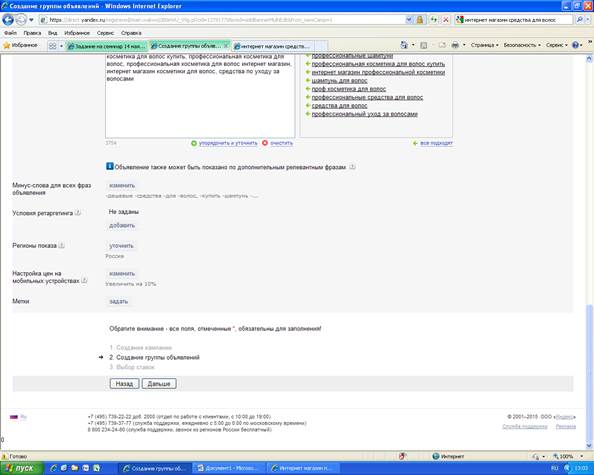The height and width of the screenshot is (475, 594).
Task: Open Home page toolbar icon
Action: pos(404,45)
